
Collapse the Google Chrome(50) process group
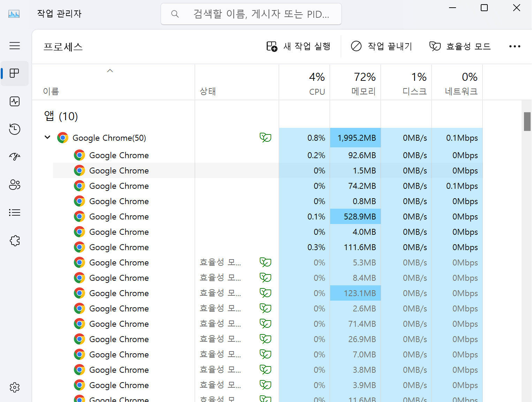[x=47, y=137]
